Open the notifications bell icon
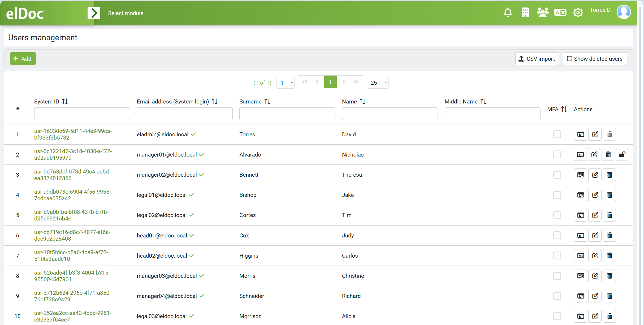The width and height of the screenshot is (644, 325). [508, 12]
